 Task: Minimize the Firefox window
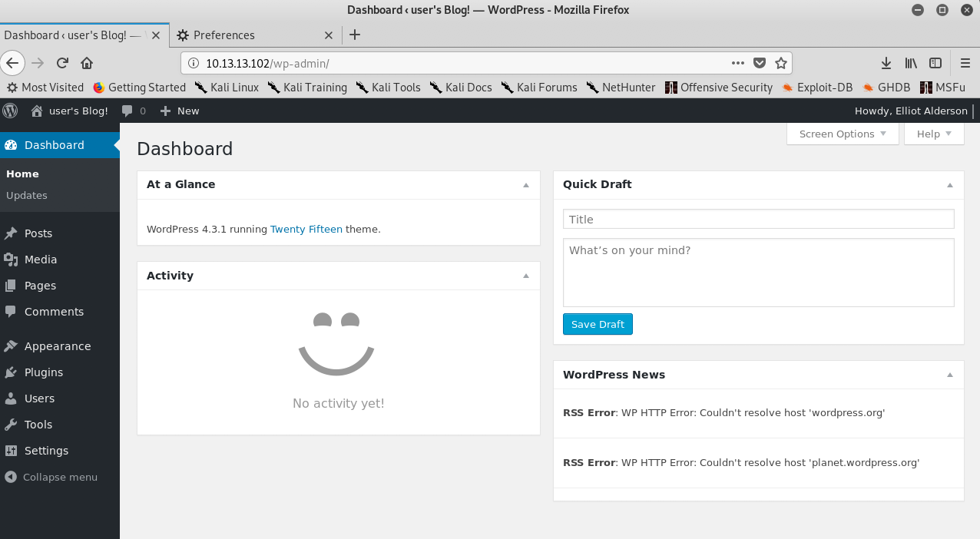pos(918,10)
